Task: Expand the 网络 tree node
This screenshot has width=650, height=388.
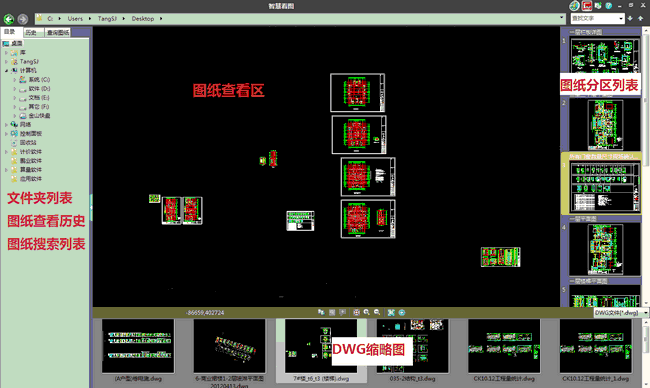Action: tap(6, 124)
